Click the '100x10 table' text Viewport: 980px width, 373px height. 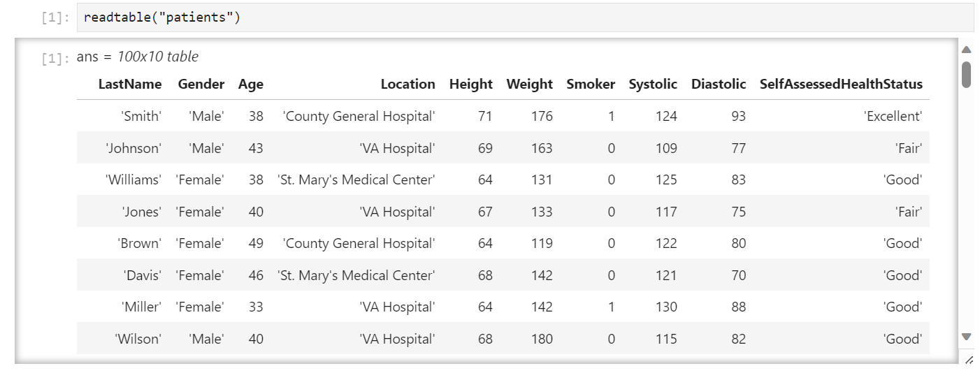tap(158, 57)
